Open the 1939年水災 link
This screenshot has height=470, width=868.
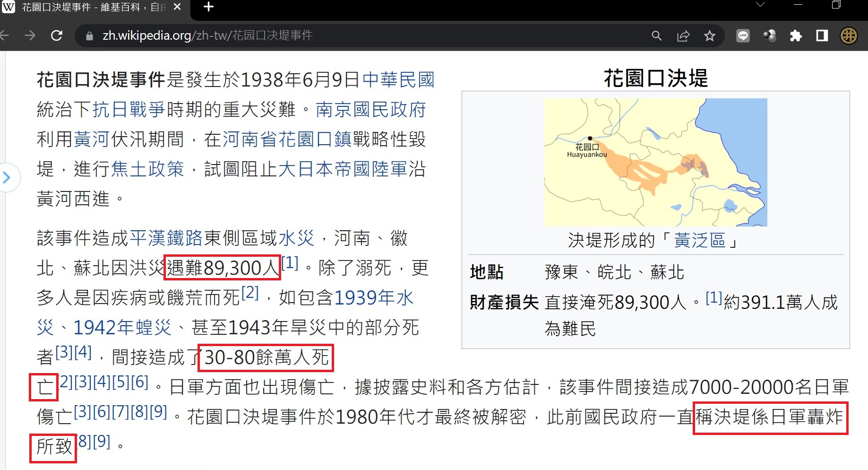point(374,298)
